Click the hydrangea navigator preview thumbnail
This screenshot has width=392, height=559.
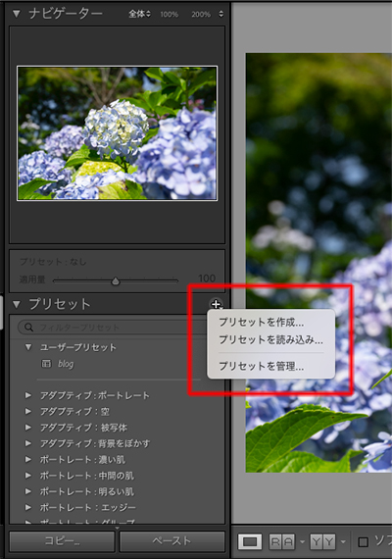[x=118, y=133]
